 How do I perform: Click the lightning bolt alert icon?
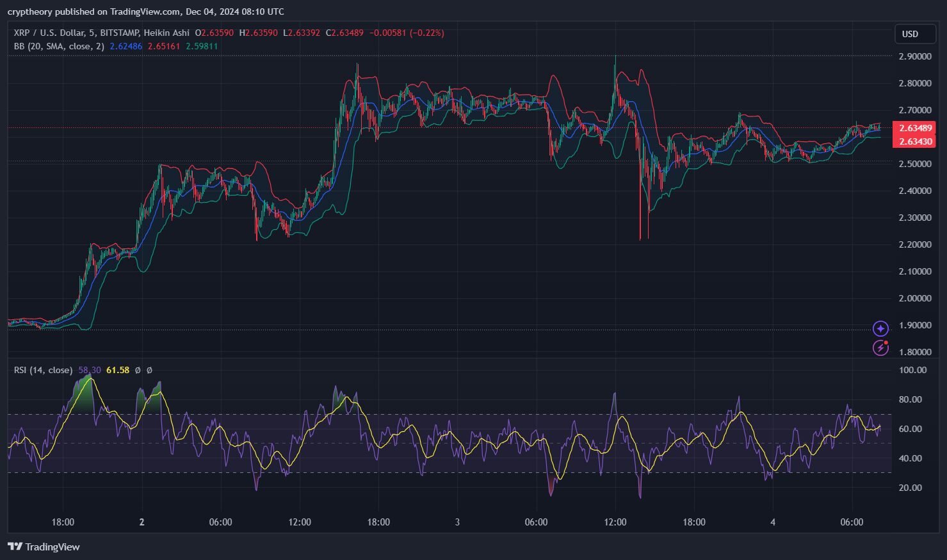(880, 348)
